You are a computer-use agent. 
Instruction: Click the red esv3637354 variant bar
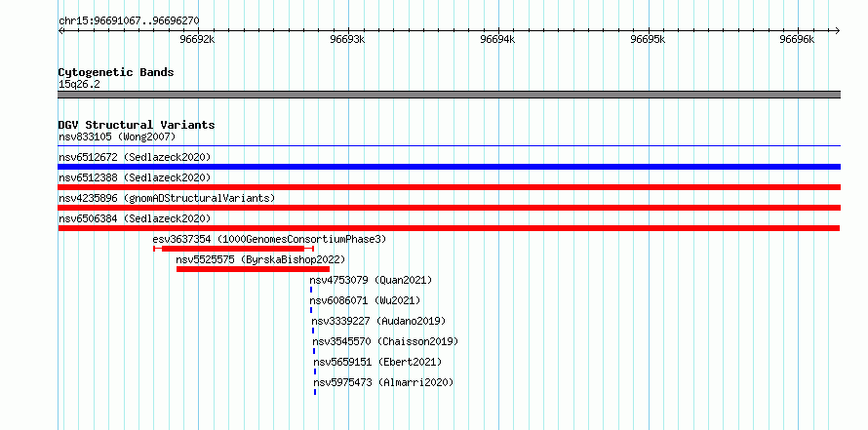(x=234, y=249)
